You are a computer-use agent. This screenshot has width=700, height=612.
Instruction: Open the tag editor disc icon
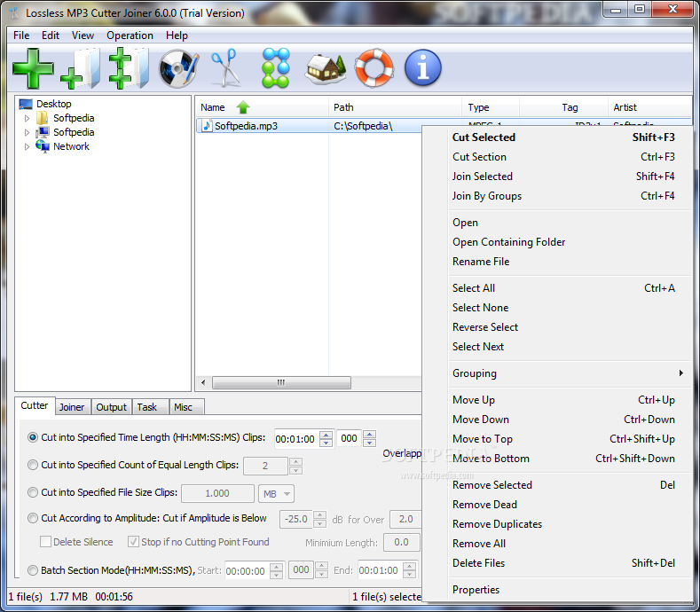click(178, 69)
